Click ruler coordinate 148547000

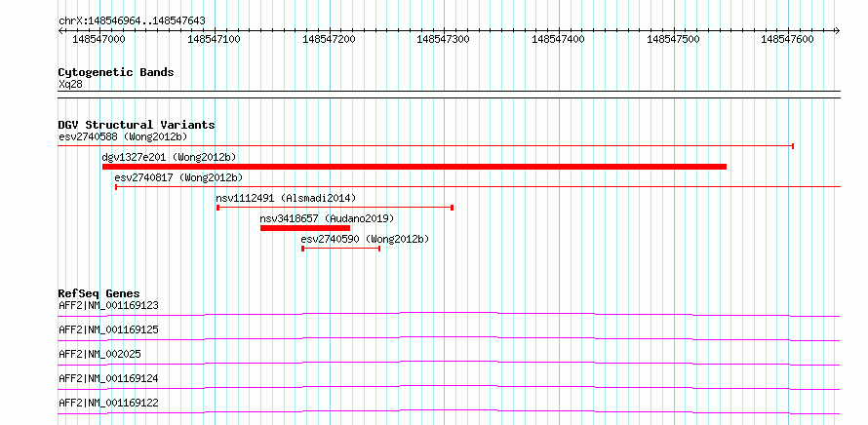(99, 39)
